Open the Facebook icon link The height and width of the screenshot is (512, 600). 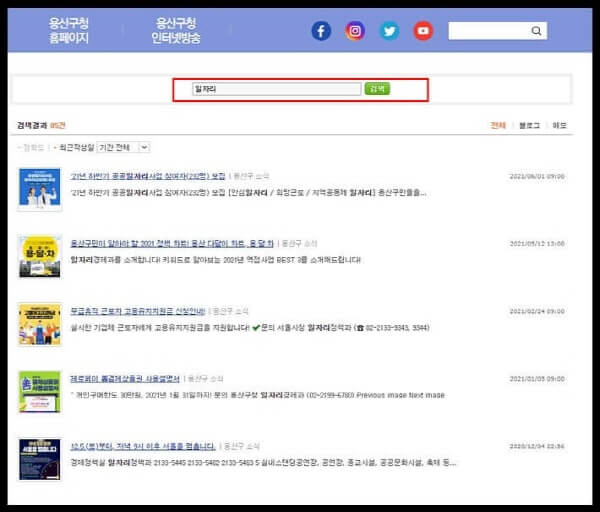pyautogui.click(x=321, y=31)
